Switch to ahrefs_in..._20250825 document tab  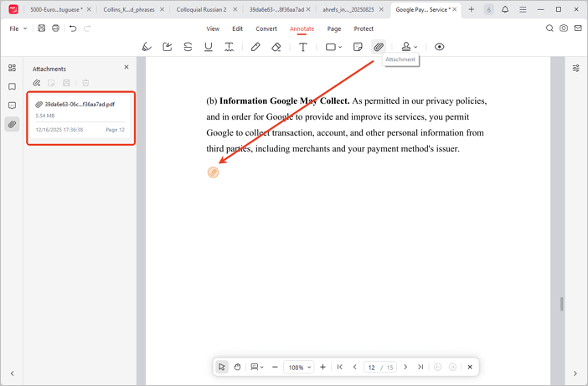click(x=348, y=9)
